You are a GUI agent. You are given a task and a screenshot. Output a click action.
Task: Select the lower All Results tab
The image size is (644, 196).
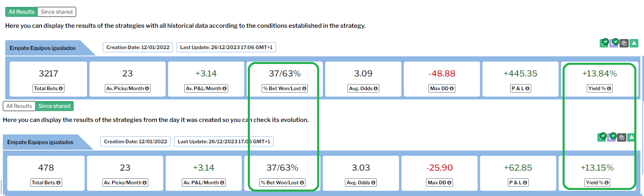click(x=19, y=106)
